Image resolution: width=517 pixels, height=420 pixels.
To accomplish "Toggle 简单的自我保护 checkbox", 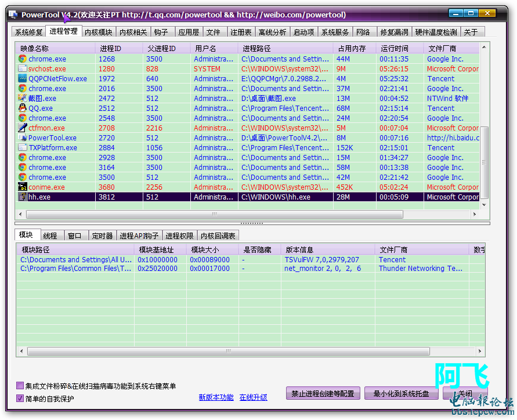I will (20, 398).
